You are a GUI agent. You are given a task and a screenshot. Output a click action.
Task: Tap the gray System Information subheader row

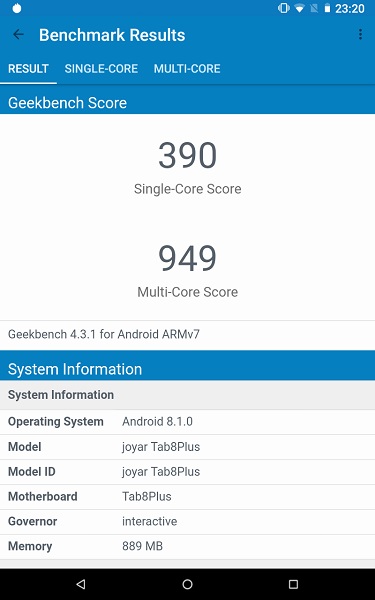(x=188, y=395)
